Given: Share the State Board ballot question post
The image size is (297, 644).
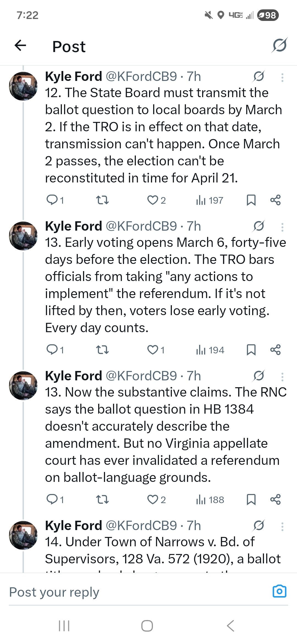Looking at the screenshot, I should 275,200.
